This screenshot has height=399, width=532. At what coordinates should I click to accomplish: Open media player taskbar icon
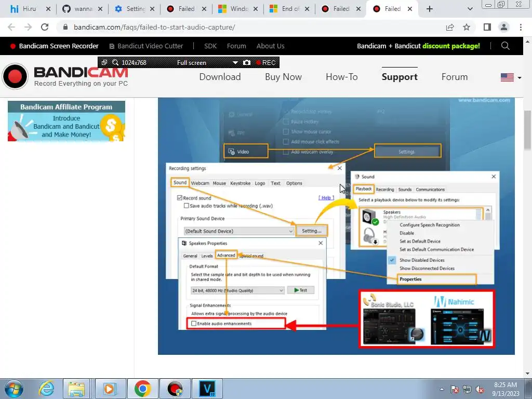[x=109, y=389]
